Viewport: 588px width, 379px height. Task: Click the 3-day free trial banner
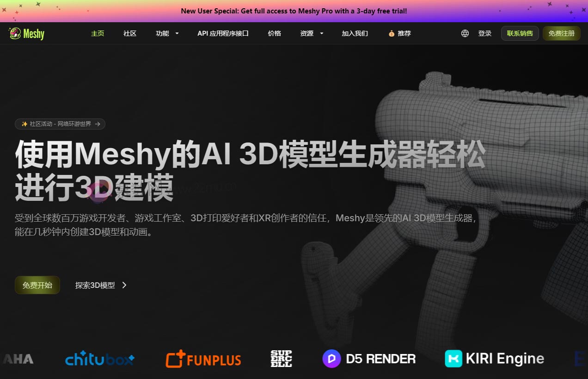click(x=294, y=11)
